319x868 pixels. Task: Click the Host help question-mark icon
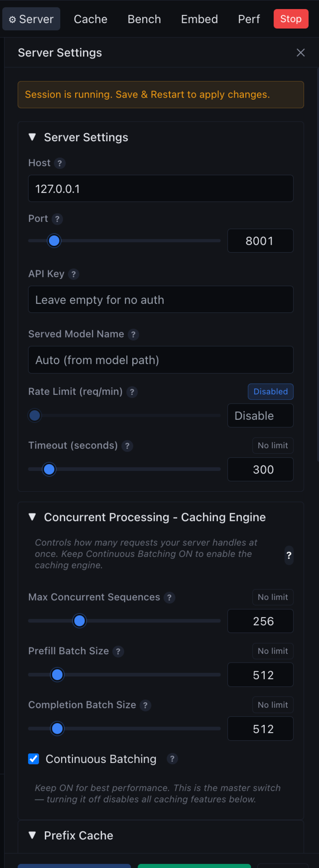point(60,163)
